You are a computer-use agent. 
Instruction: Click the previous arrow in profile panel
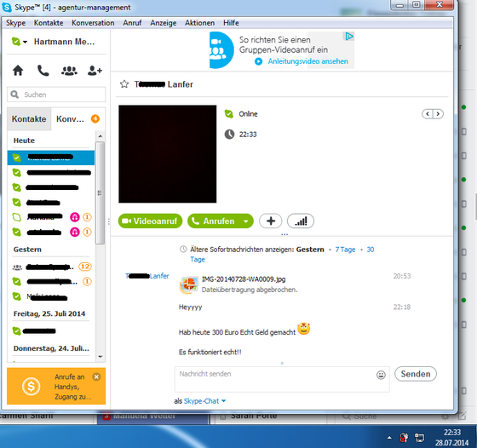[428, 114]
